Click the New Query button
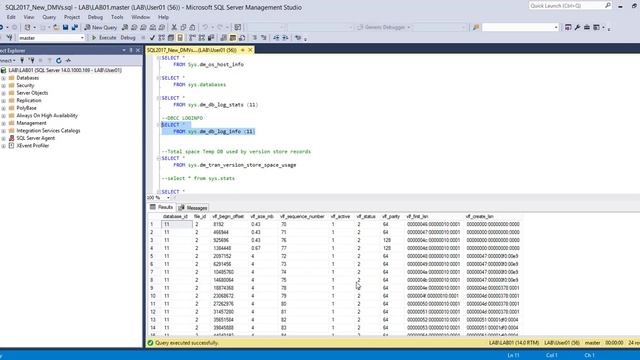This screenshot has width=640, height=360. (x=101, y=27)
